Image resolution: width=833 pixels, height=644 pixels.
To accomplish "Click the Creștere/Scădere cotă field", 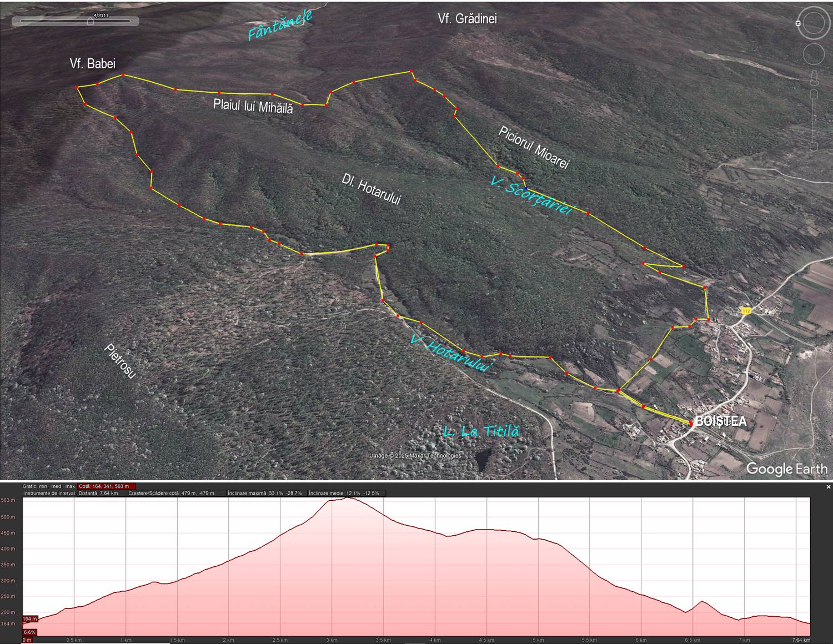I will (171, 493).
